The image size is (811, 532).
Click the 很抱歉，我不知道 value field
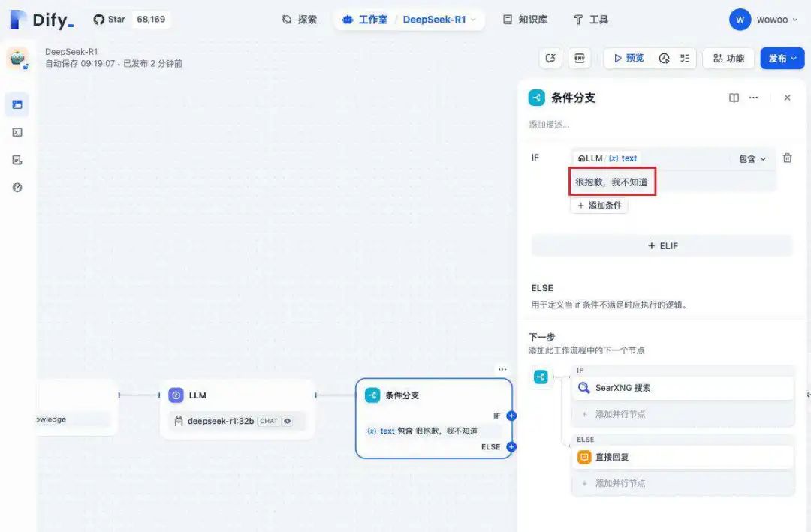pos(672,182)
